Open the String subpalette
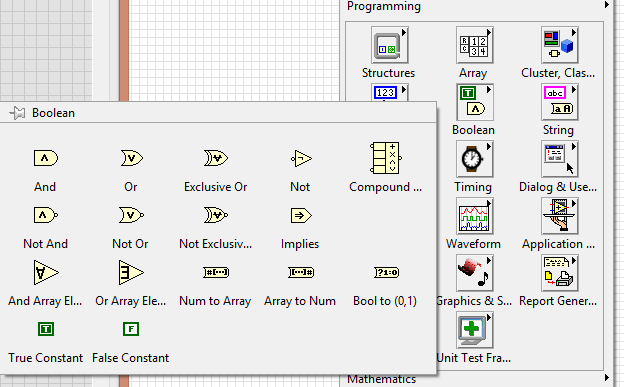This screenshot has height=387, width=624. [560, 102]
